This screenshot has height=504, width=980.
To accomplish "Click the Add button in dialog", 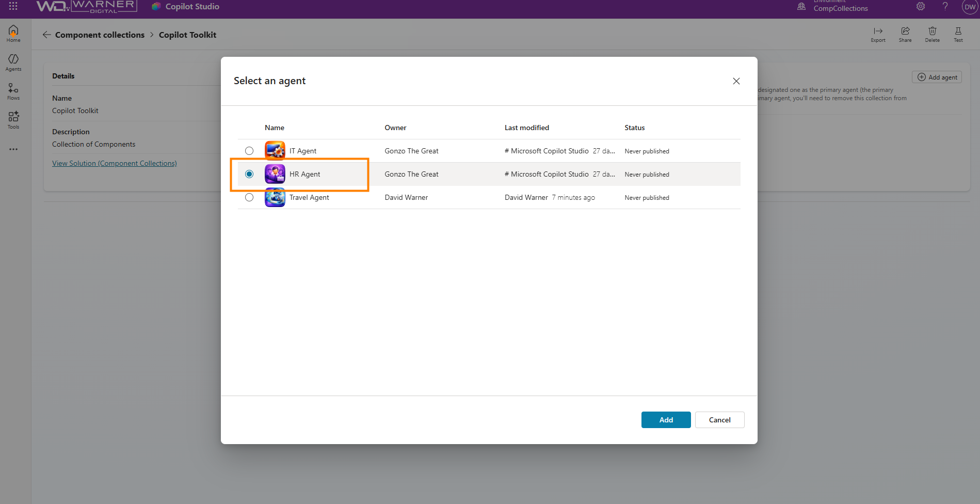I will (x=666, y=420).
